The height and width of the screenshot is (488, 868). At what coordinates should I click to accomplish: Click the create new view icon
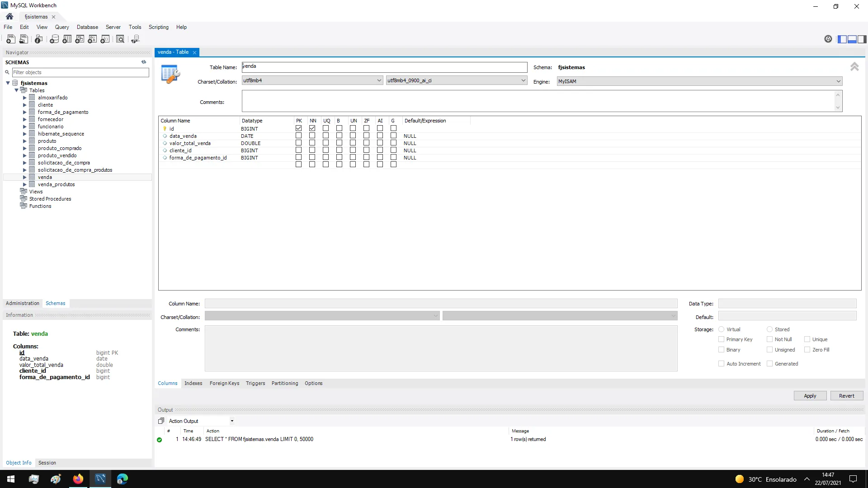[x=80, y=39]
